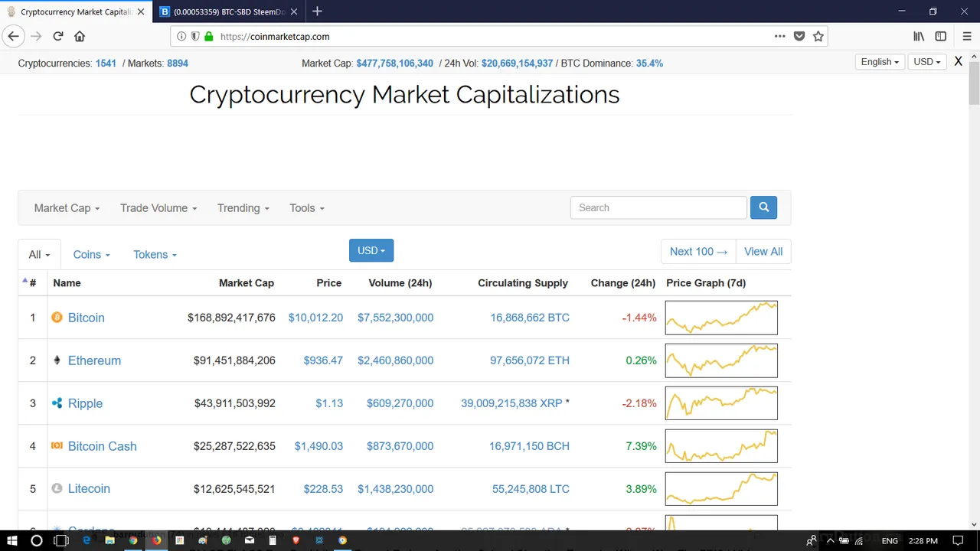Click the Bitcoin Cash logo icon
The width and height of the screenshot is (980, 551).
pyautogui.click(x=57, y=445)
